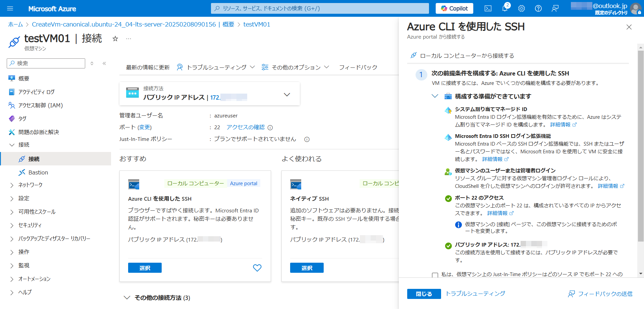Screen dimensions: 644x309
Task: Collapse 構成する準備ができています section
Action: point(435,96)
